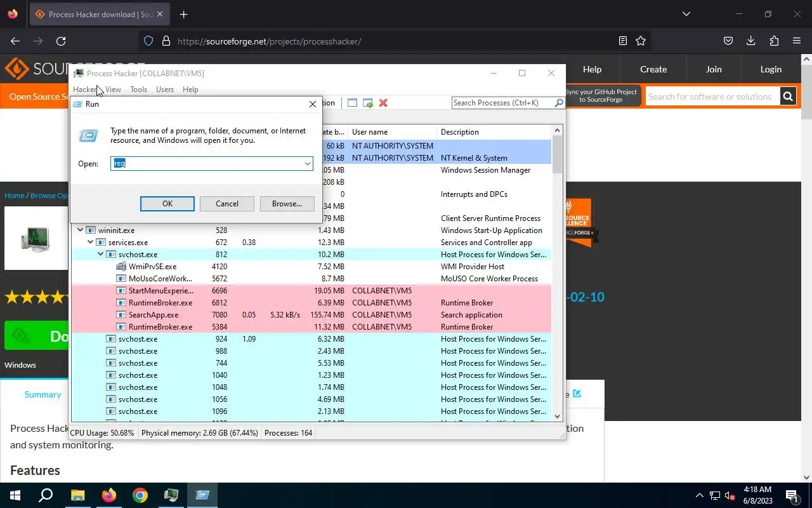This screenshot has width=812, height=508.
Task: Click the site padlock security icon
Action: (x=166, y=41)
